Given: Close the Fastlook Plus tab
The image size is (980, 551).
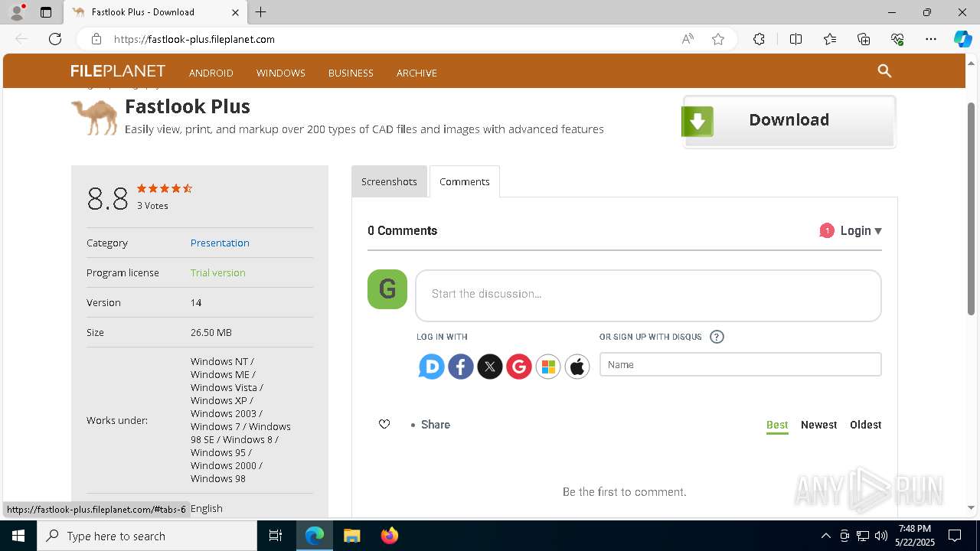Looking at the screenshot, I should click(x=235, y=12).
